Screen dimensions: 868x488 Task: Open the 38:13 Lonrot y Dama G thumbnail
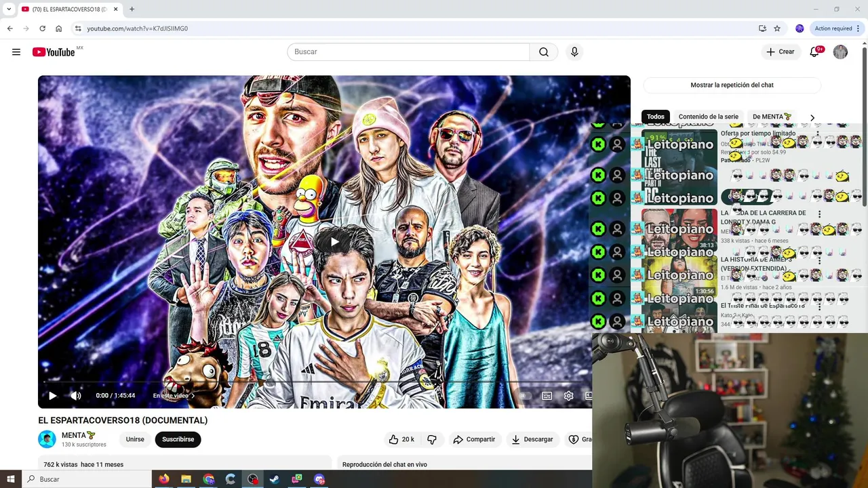coord(679,230)
